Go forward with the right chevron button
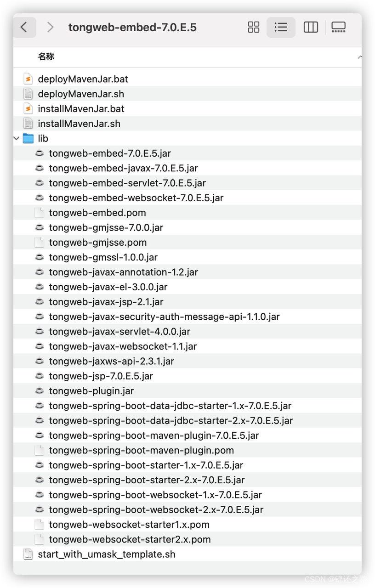Image resolution: width=375 pixels, height=588 pixels. pos(50,28)
